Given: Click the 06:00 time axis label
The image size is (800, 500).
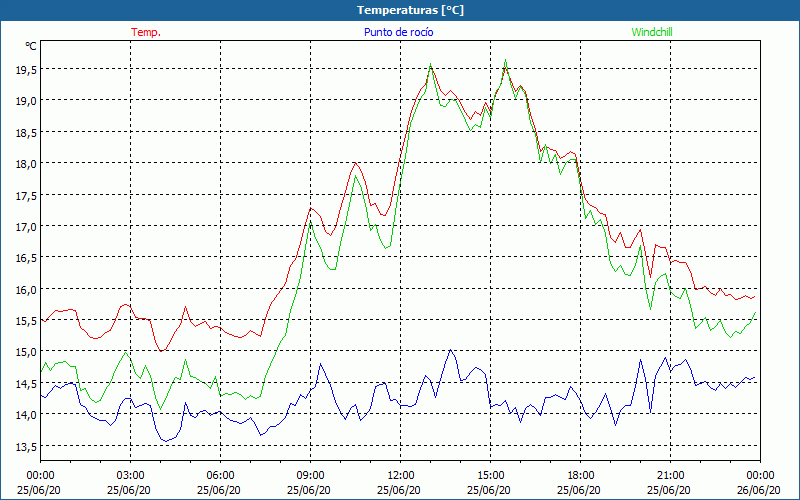Looking at the screenshot, I should [220, 476].
